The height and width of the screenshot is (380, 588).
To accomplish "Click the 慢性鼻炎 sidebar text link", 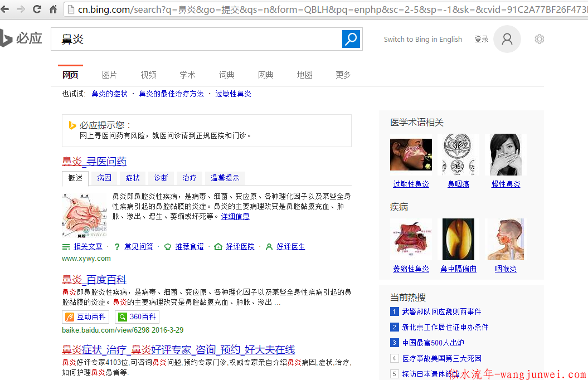I will pos(506,184).
